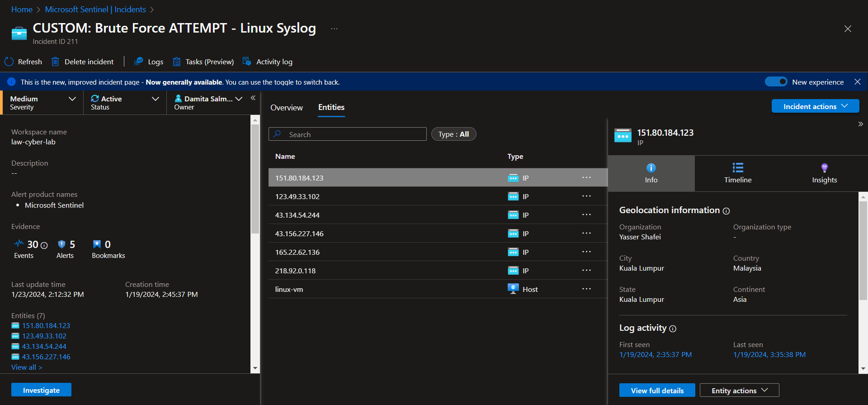This screenshot has width=868, height=405.
Task: Open more options for 218.92.0.118 row
Action: (586, 270)
